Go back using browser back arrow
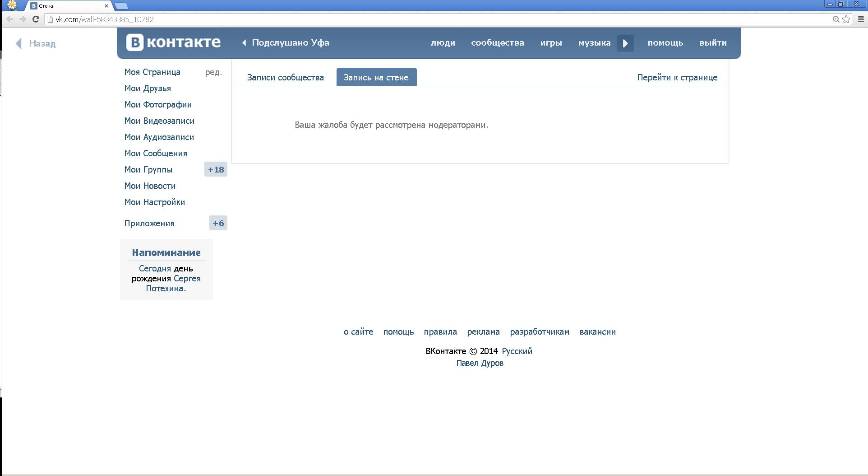 click(10, 19)
